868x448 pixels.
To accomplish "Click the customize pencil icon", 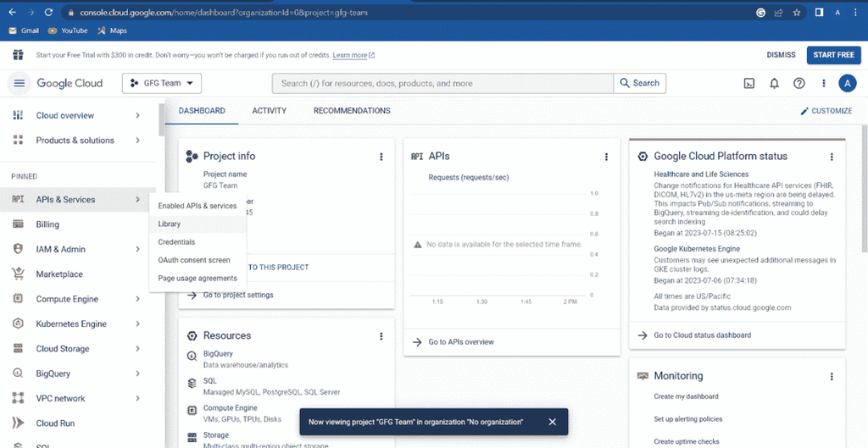I will tap(804, 111).
